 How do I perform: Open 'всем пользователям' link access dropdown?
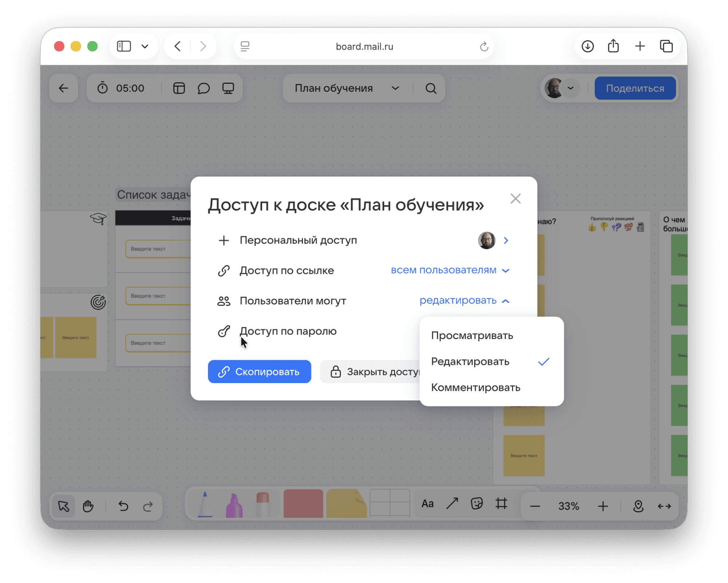450,270
